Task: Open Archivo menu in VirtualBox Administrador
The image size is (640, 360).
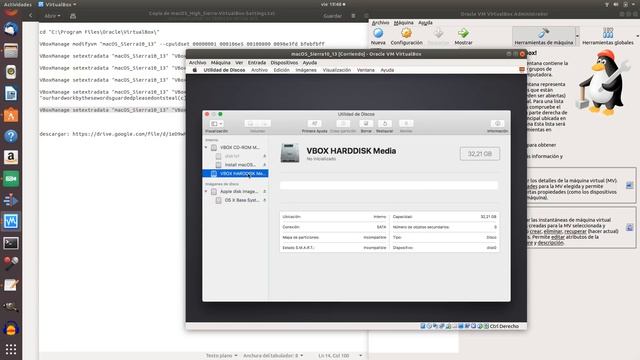Action: click(380, 23)
